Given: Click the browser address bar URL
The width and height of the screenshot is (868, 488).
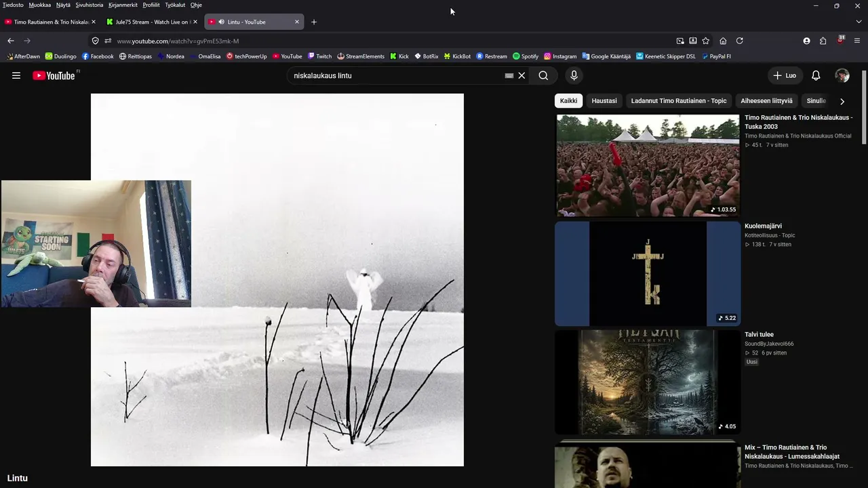Looking at the screenshot, I should [178, 41].
